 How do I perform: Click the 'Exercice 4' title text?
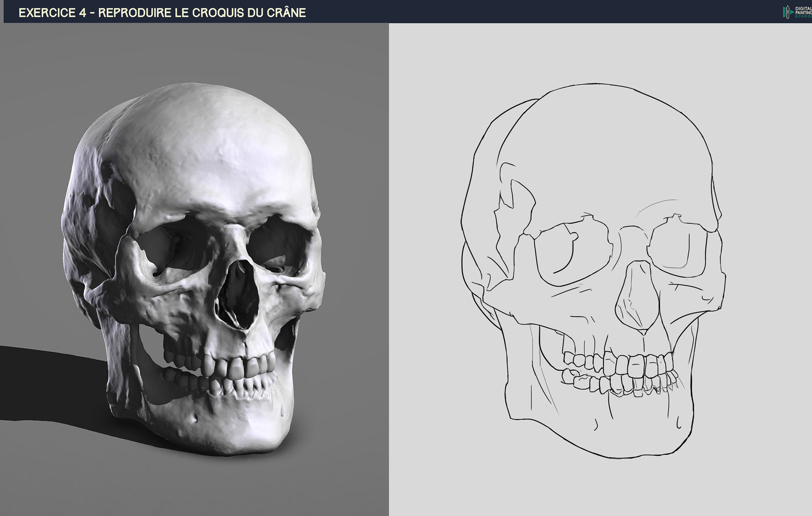[52, 13]
